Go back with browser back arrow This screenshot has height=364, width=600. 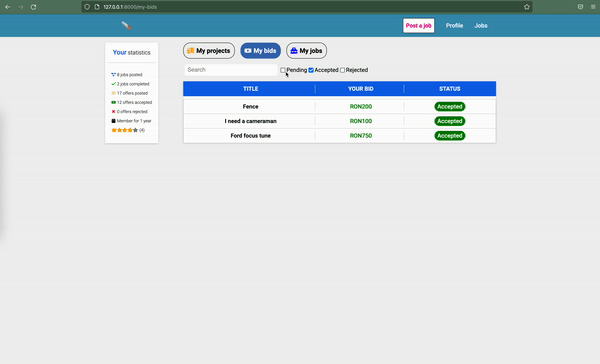click(x=8, y=7)
